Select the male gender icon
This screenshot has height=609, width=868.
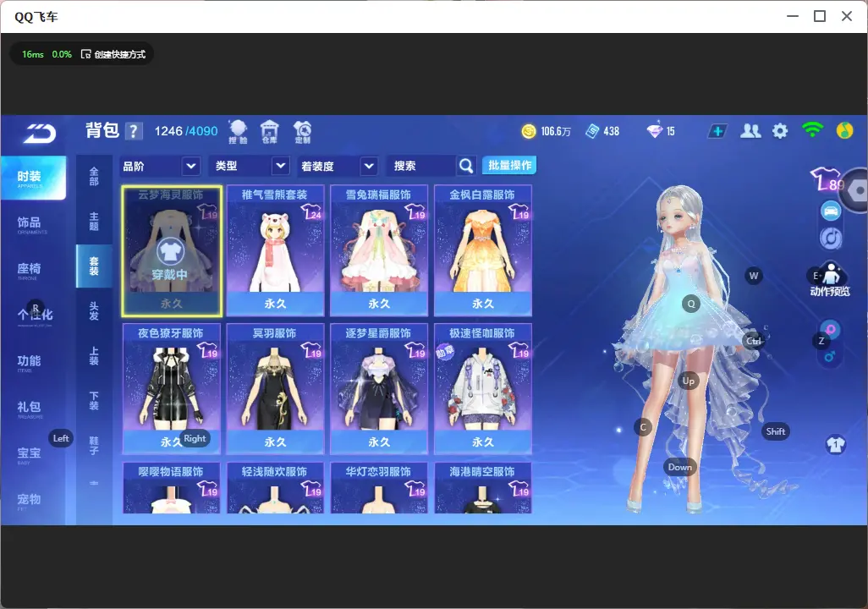coord(829,357)
